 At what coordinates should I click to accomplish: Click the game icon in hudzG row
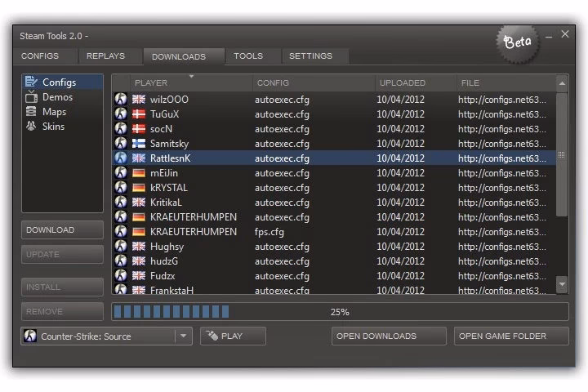click(121, 261)
